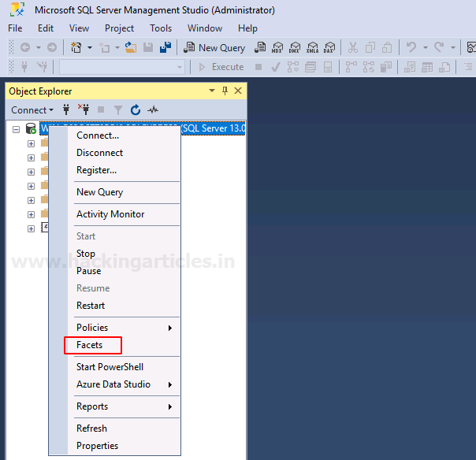Click the Parse checkmark icon
476x460 pixels.
click(x=276, y=67)
